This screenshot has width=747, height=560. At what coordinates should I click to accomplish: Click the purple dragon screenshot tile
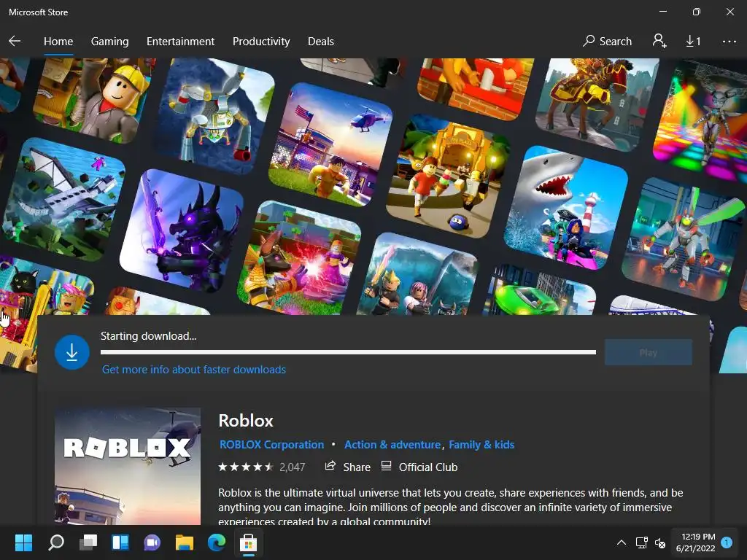(182, 230)
